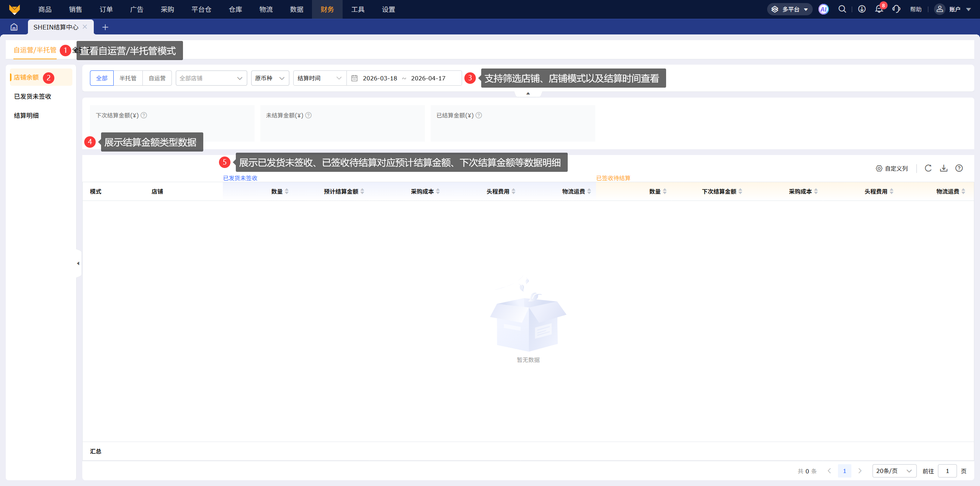980x486 pixels.
Task: Select the 半托管 mode filter
Action: (x=128, y=78)
